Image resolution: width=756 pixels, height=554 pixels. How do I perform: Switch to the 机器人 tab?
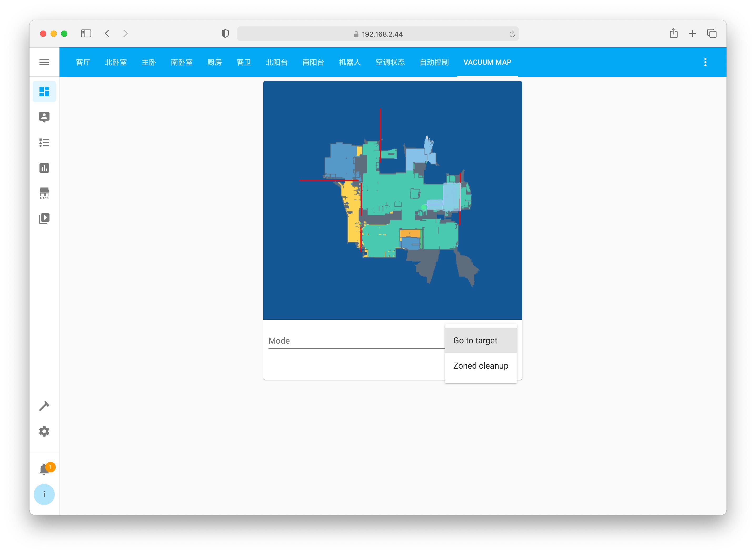click(349, 62)
